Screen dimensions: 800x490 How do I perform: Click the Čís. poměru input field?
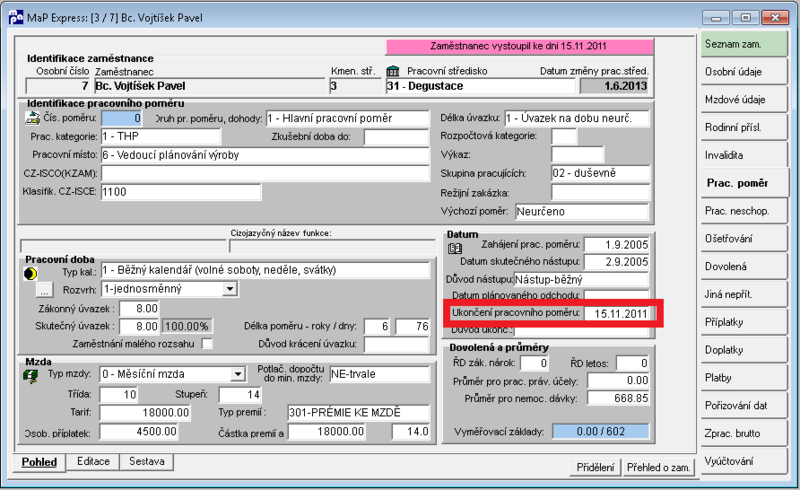pyautogui.click(x=121, y=118)
